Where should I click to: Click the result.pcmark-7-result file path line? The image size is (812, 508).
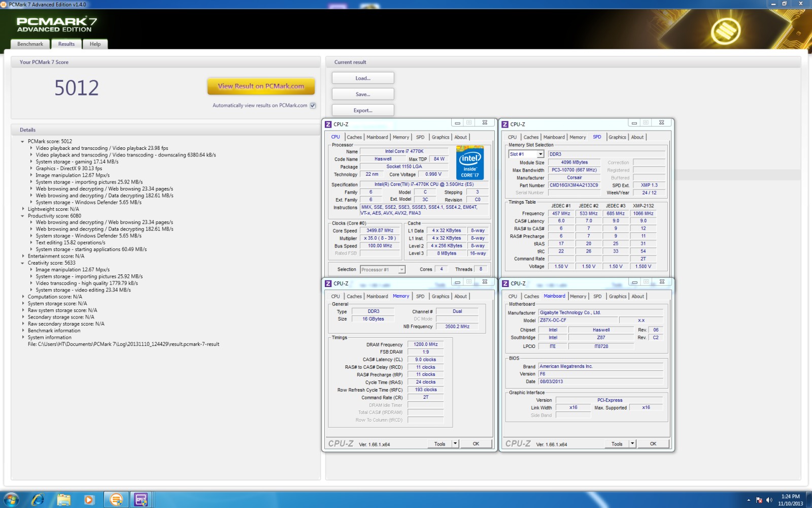pos(123,344)
